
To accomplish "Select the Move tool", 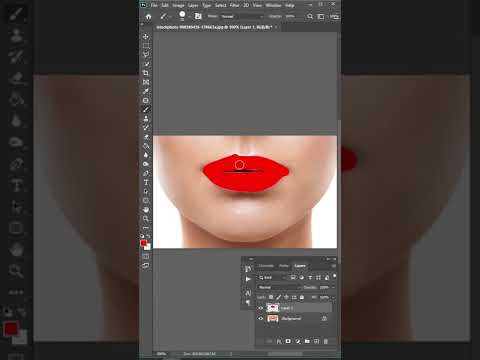I will [x=146, y=36].
